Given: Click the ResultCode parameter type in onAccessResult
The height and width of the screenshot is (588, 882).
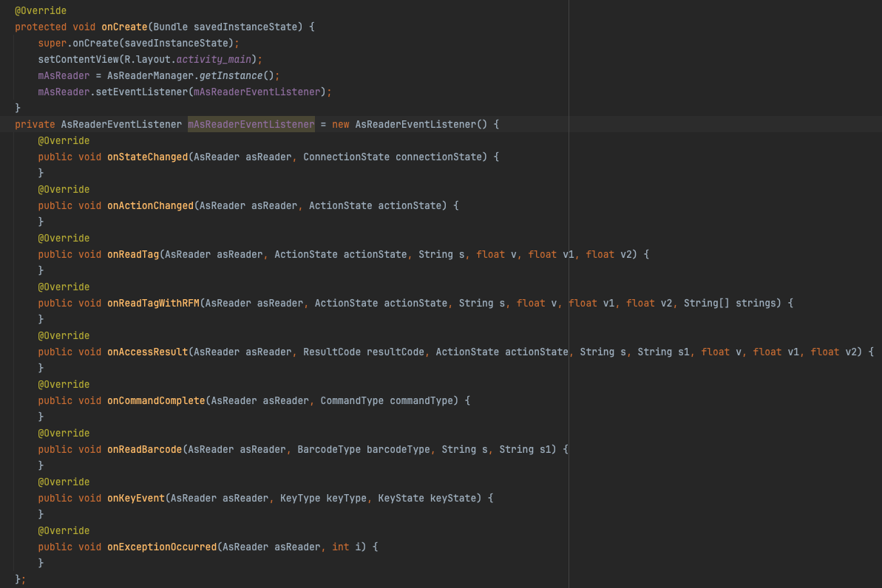Looking at the screenshot, I should [x=332, y=352].
